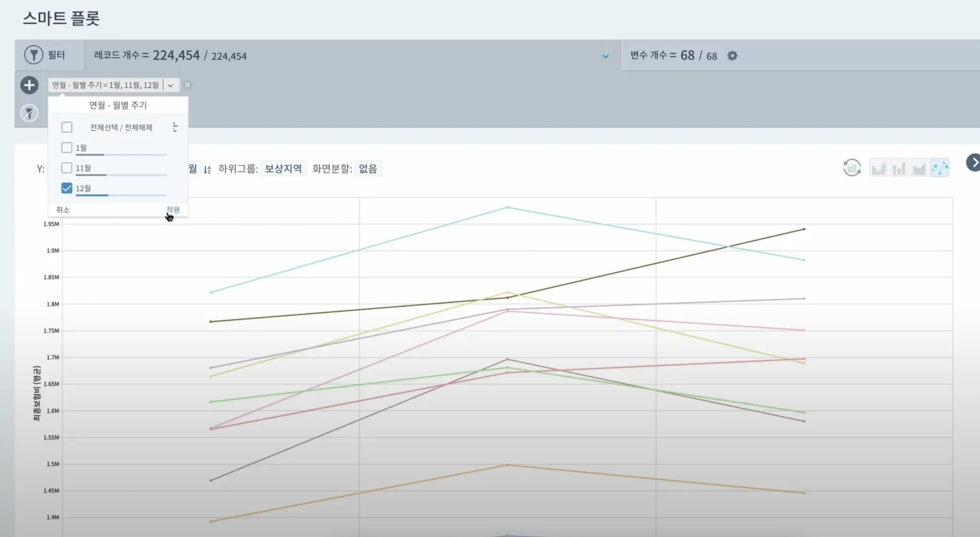Select the area chart type icon
The image size is (980, 537).
coord(919,168)
